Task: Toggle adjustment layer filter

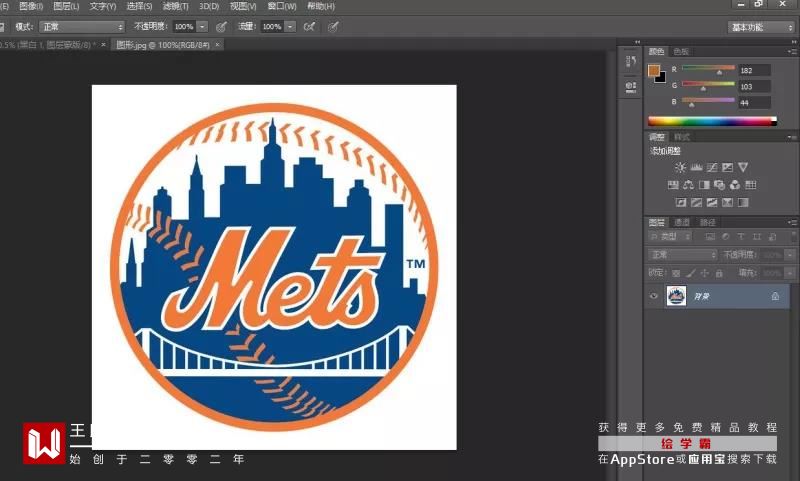Action: point(725,237)
